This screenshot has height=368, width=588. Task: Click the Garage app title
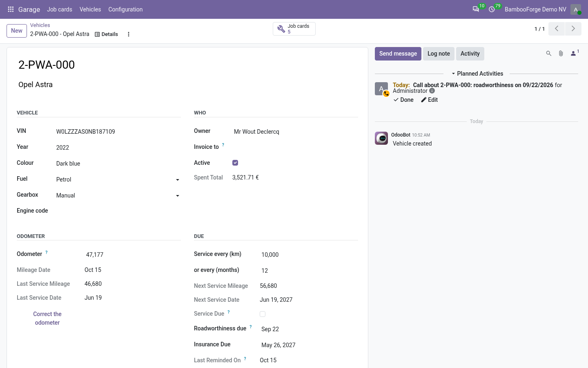click(x=29, y=9)
